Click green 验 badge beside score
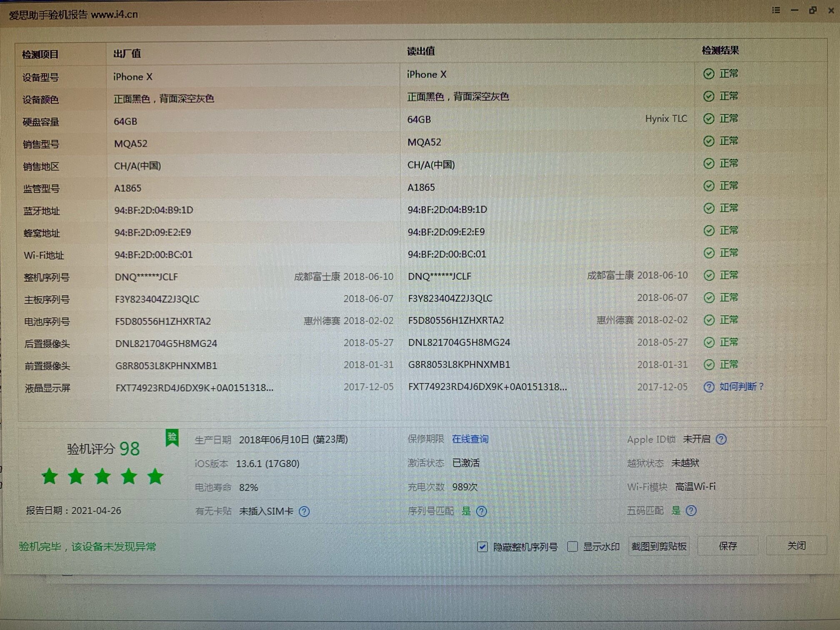Screen dimensions: 840x630 172,437
